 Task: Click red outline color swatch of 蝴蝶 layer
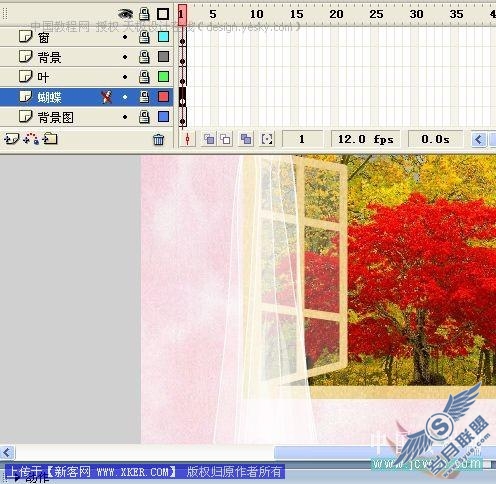[163, 97]
